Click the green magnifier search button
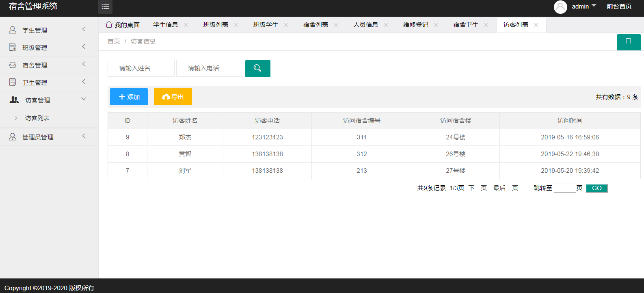The width and height of the screenshot is (644, 293). point(257,68)
